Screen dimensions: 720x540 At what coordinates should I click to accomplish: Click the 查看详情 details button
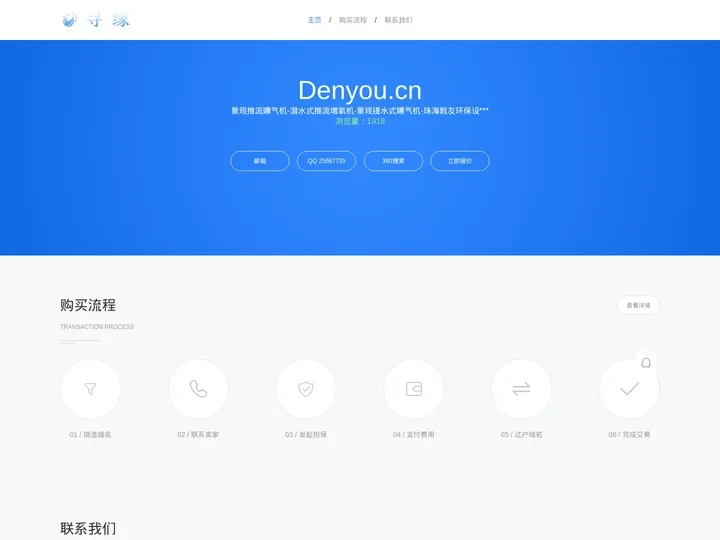[638, 305]
